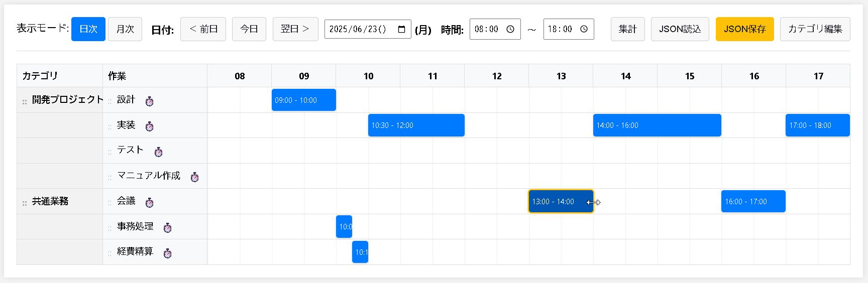Click the stopwatch icon beside テスト
This screenshot has height=283, width=868.
coord(159,152)
